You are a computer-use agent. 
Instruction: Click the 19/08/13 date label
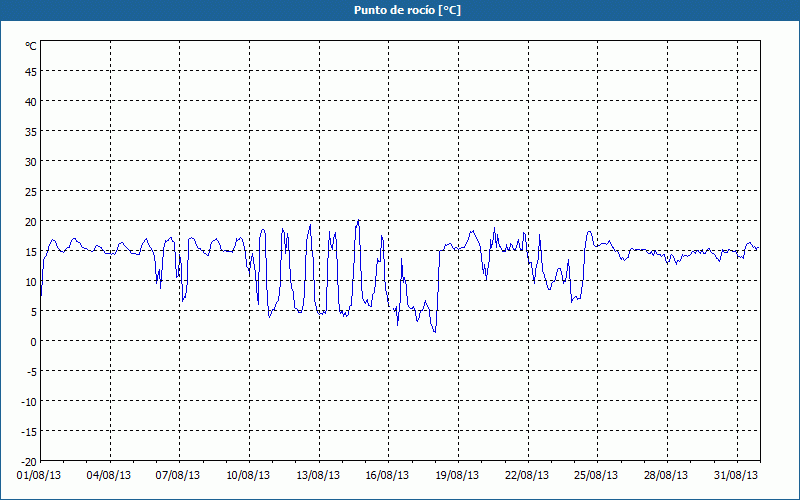tap(457, 476)
